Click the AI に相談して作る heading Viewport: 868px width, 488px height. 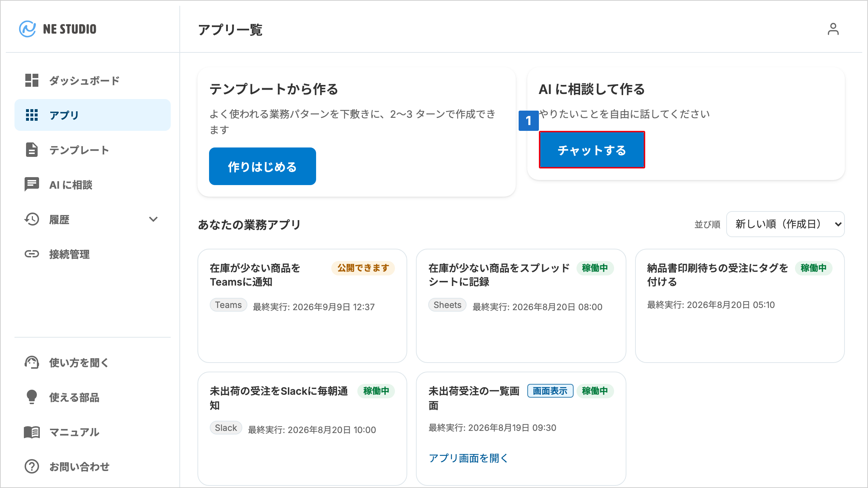(592, 89)
